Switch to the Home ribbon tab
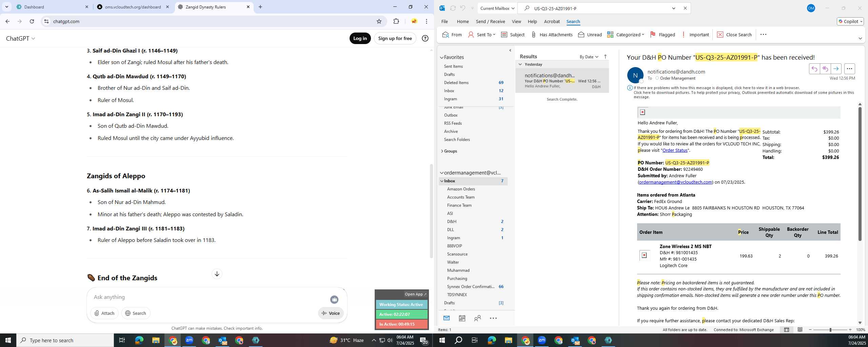Viewport: 868px width, 347px height. pos(462,21)
